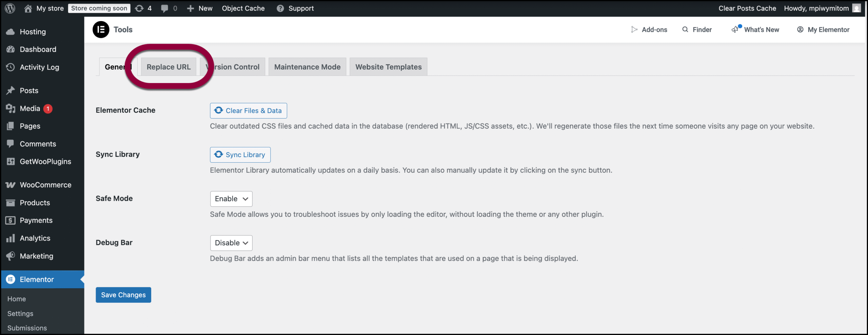Open Elementor Settings submenu link

20,313
